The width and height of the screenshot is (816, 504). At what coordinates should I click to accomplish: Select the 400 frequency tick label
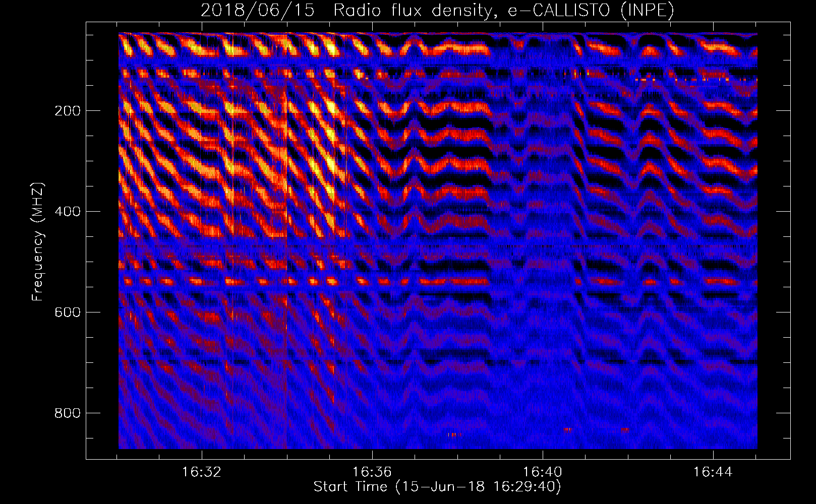pos(68,212)
